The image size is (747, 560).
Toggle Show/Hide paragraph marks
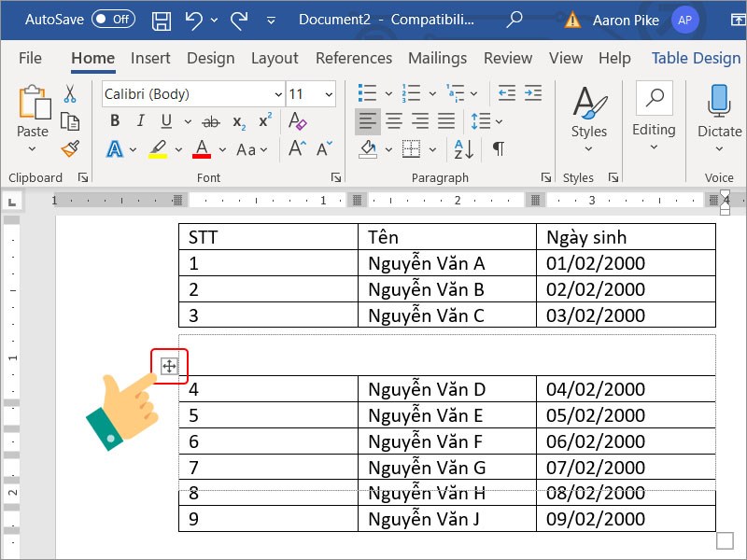[499, 149]
